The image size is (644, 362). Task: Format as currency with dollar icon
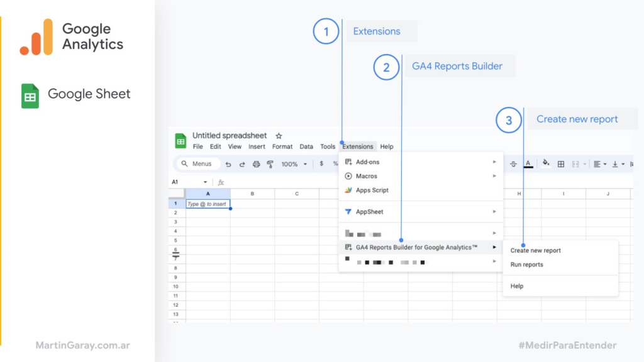click(x=321, y=164)
